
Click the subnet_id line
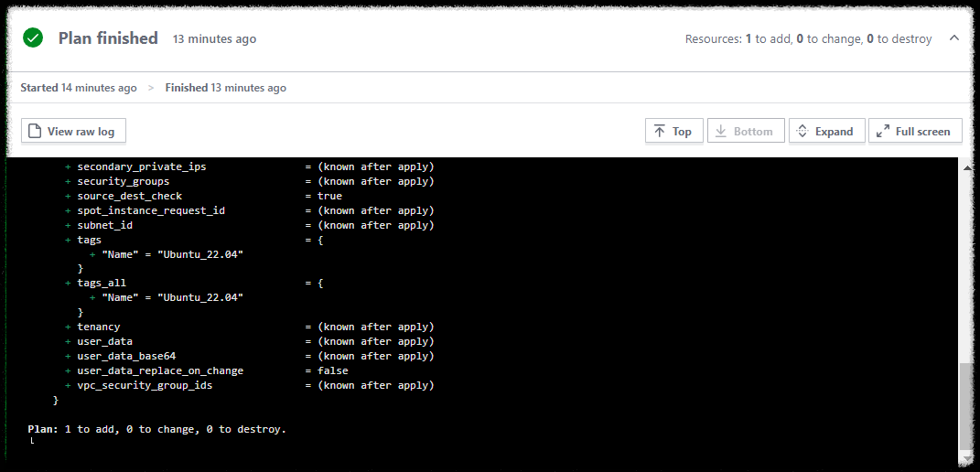tap(250, 224)
